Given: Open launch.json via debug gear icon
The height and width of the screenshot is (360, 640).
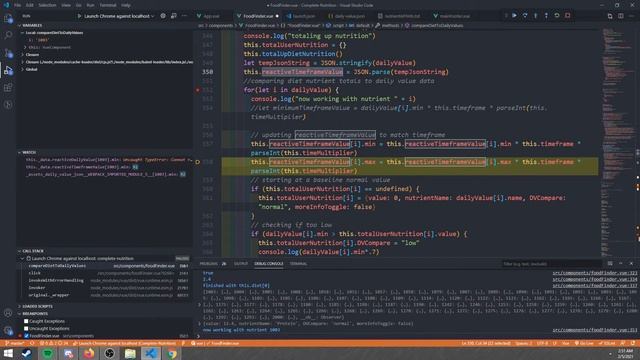Looking at the screenshot, I should point(163,16).
